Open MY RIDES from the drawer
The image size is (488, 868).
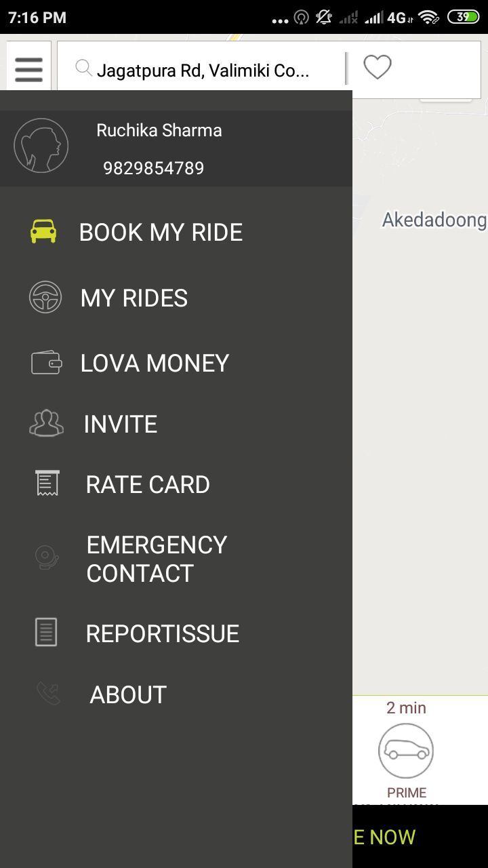[x=134, y=298]
